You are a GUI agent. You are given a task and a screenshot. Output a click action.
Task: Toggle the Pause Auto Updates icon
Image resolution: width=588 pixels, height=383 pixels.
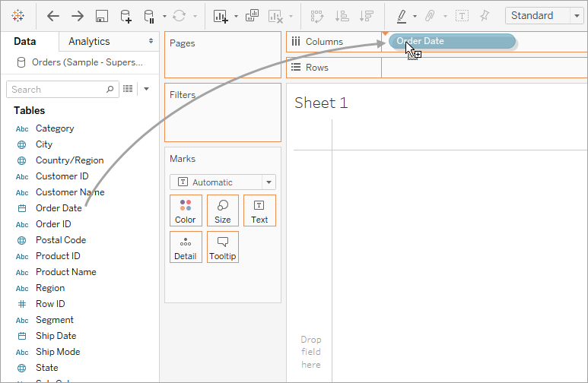149,16
